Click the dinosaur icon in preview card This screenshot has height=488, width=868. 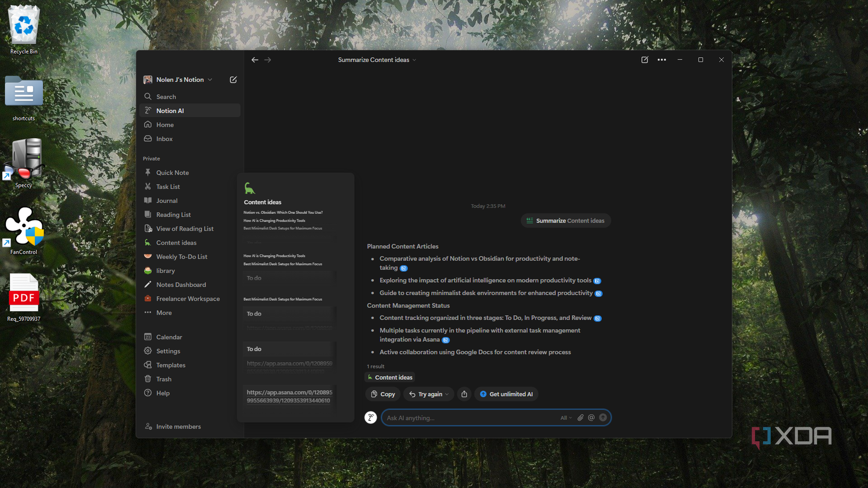249,188
